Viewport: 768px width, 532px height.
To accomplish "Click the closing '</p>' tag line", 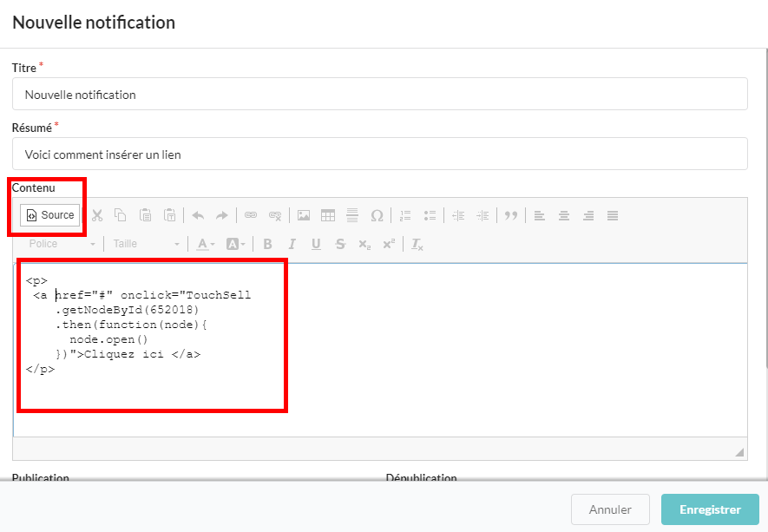I will coord(40,369).
